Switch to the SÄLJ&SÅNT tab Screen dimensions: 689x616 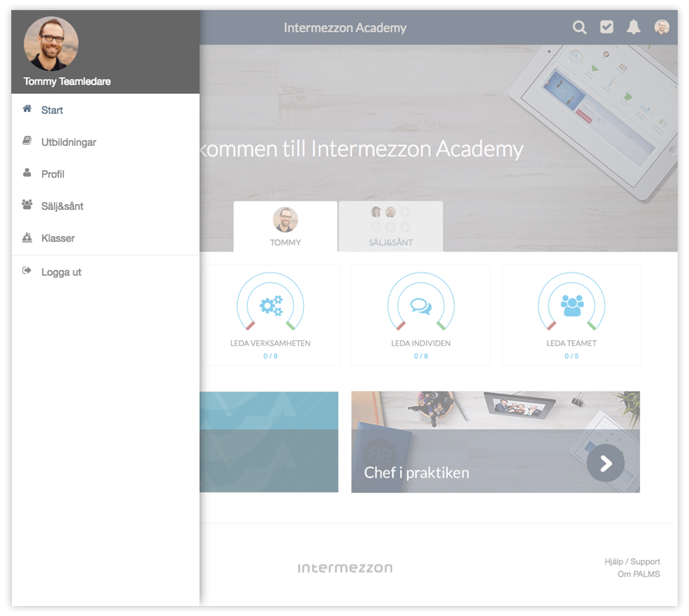click(391, 227)
